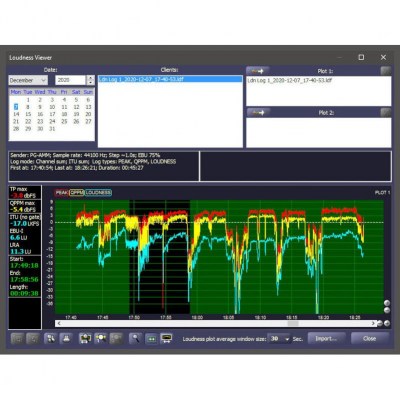This screenshot has width=400, height=400.
Task: Open the December month dropdown
Action: [x=28, y=80]
